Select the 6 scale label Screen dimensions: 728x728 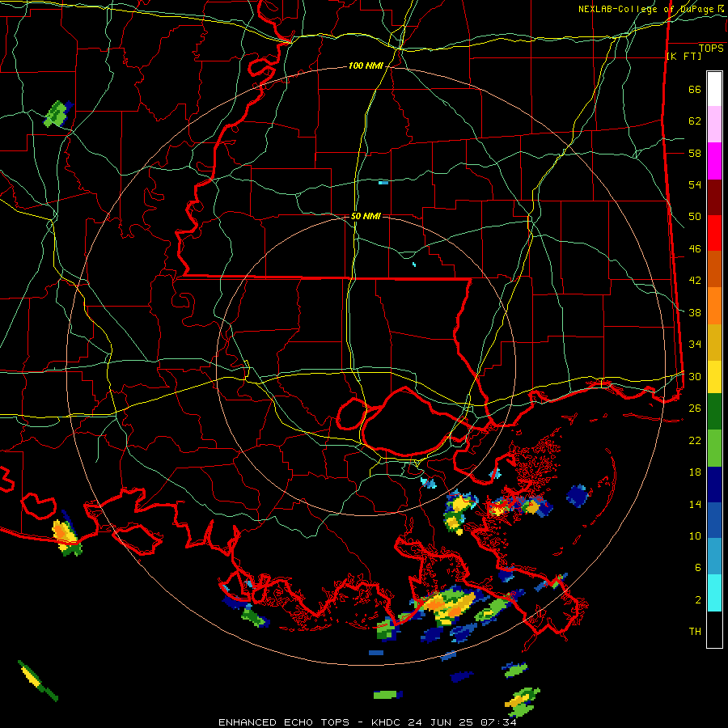697,568
